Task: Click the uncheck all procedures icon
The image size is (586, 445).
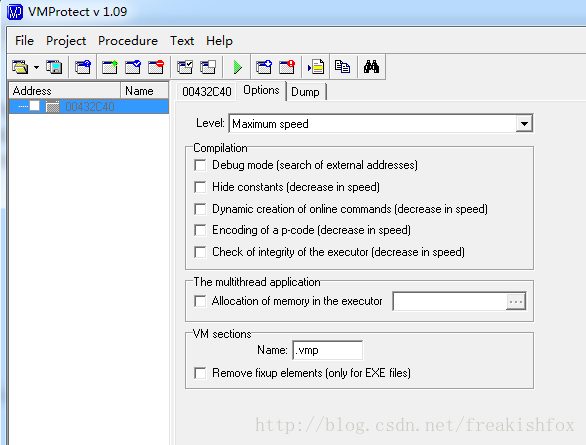Action: tap(208, 67)
